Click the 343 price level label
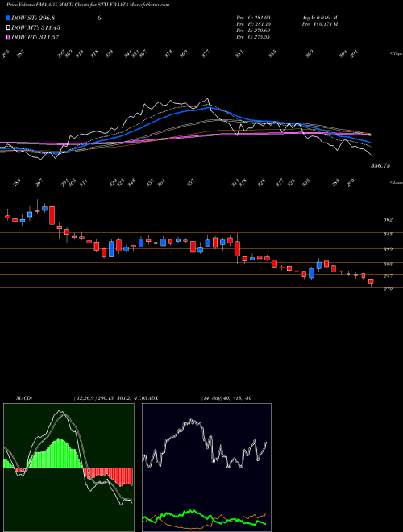403x532 pixels. pyautogui.click(x=388, y=234)
